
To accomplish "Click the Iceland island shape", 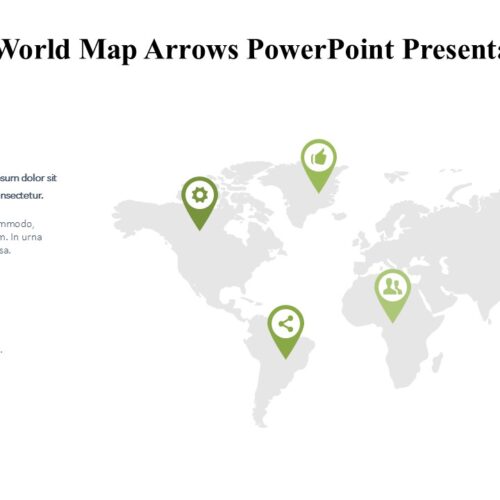I will coord(340,216).
